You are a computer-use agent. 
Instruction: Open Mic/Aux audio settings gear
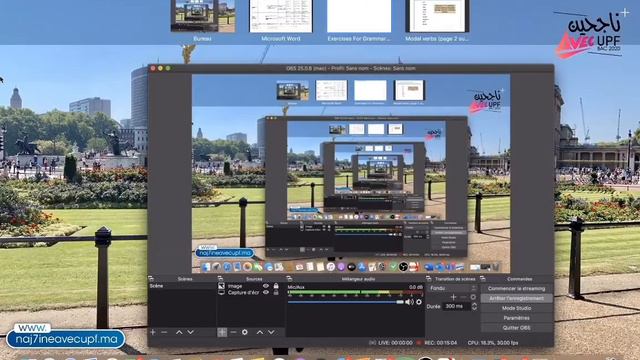tap(419, 302)
